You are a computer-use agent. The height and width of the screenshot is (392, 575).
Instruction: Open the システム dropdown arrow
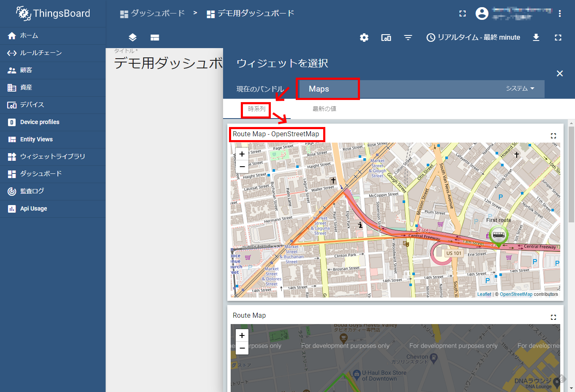pyautogui.click(x=532, y=89)
